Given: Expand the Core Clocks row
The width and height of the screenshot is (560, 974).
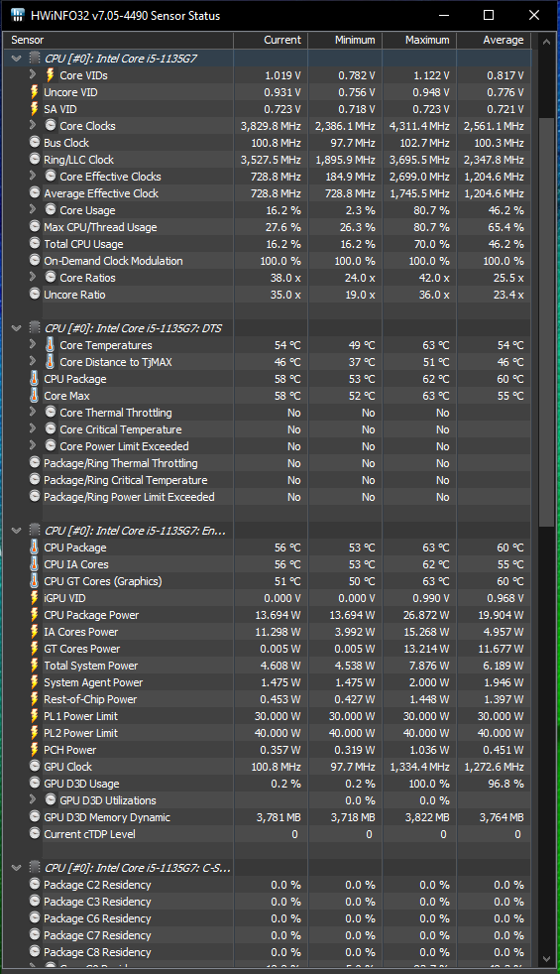Looking at the screenshot, I should click(x=33, y=126).
